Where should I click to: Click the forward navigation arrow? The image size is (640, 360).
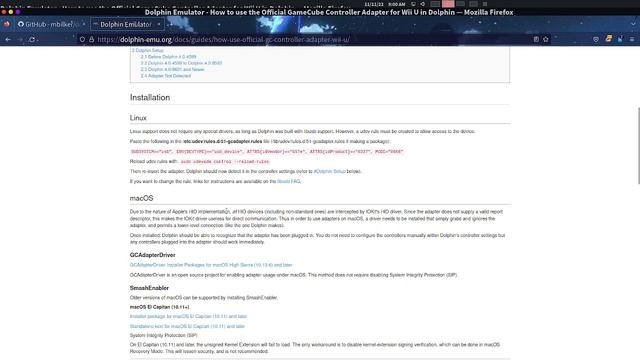tap(20, 40)
